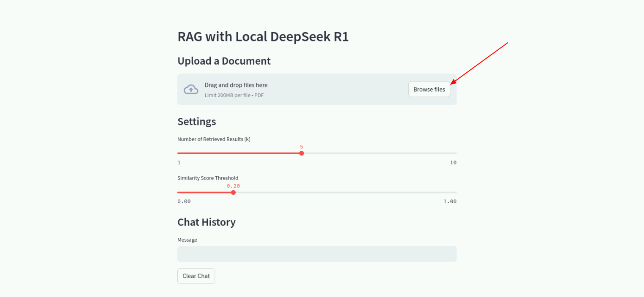
Task: Click the minimum value 1 under results slider
Action: coord(179,163)
